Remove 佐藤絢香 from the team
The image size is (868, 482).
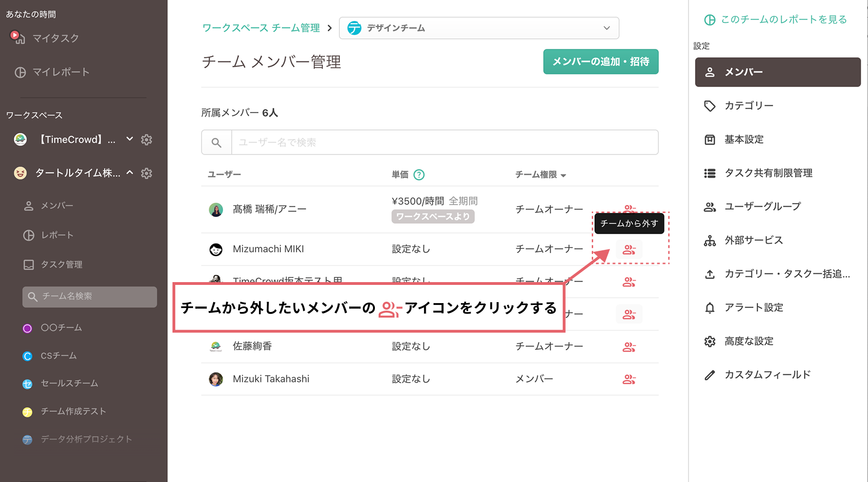point(629,347)
